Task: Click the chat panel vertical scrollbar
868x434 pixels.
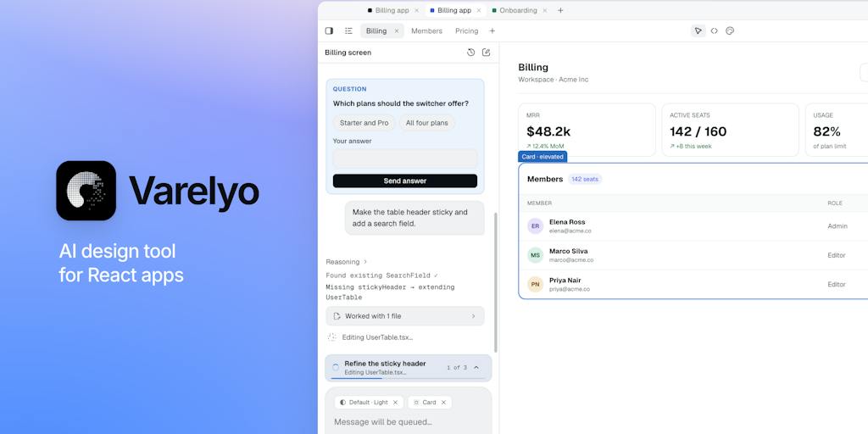Action: click(495, 282)
